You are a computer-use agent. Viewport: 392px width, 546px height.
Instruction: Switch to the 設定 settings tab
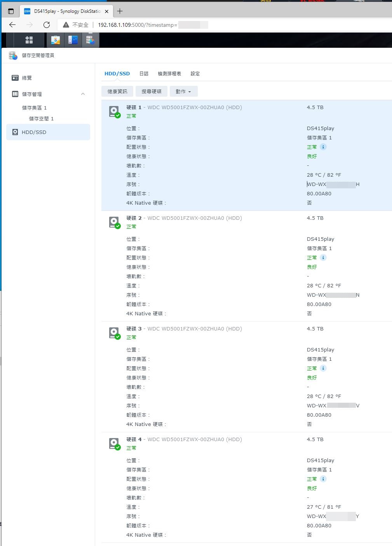[x=195, y=74]
